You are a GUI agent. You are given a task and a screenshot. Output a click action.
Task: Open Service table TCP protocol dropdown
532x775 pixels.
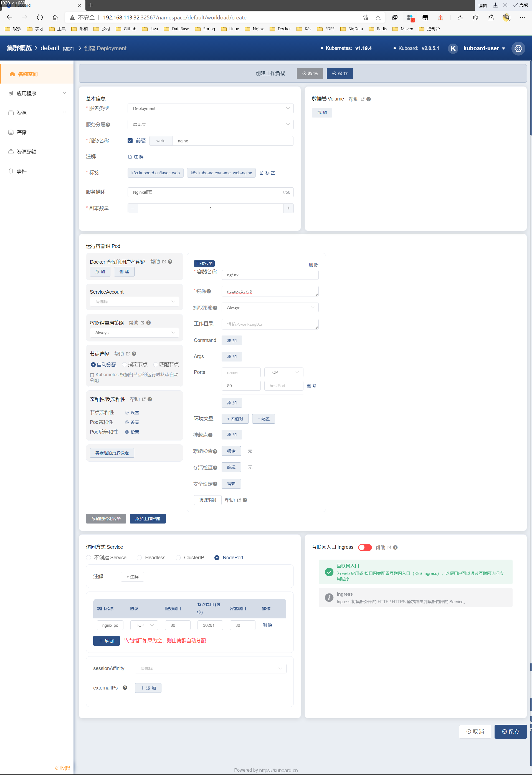click(x=144, y=625)
